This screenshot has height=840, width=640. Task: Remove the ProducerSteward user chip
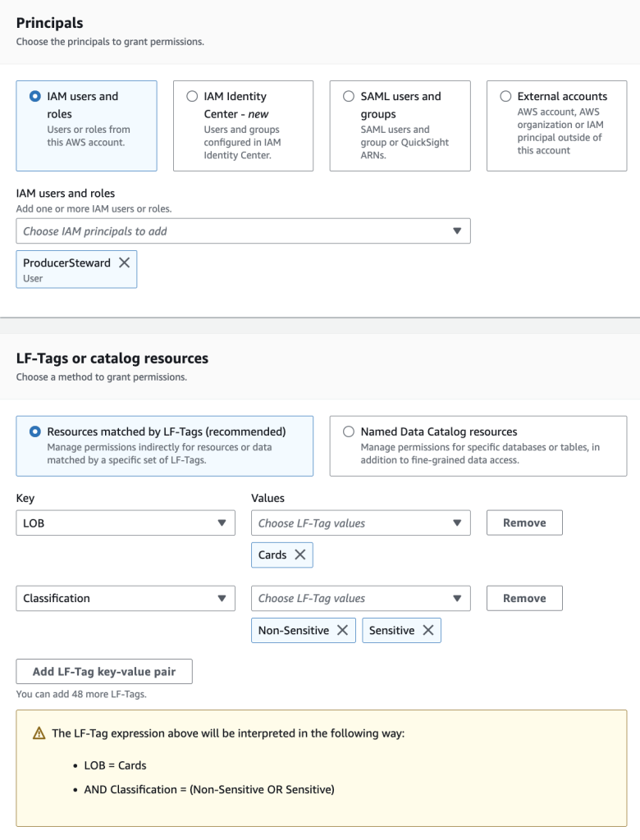[125, 262]
